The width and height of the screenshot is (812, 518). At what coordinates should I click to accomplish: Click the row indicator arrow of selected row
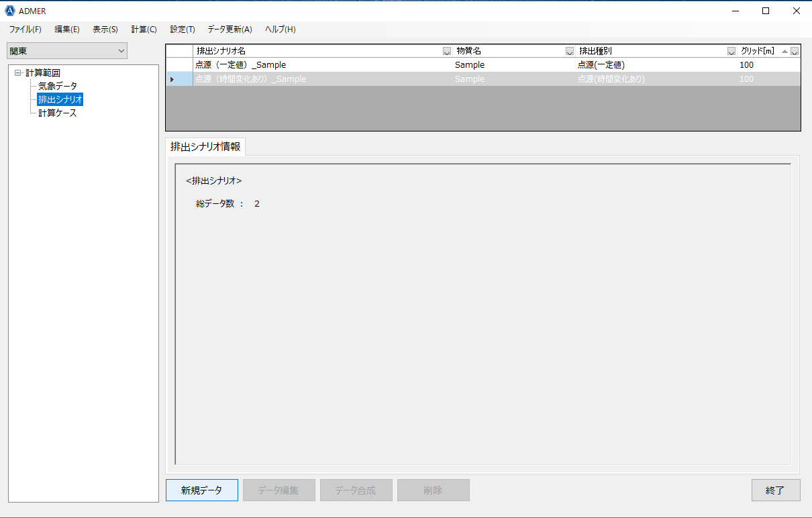pos(172,79)
